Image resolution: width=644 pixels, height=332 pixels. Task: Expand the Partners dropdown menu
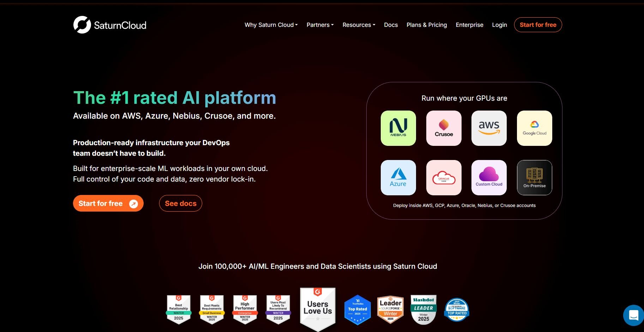tap(320, 25)
